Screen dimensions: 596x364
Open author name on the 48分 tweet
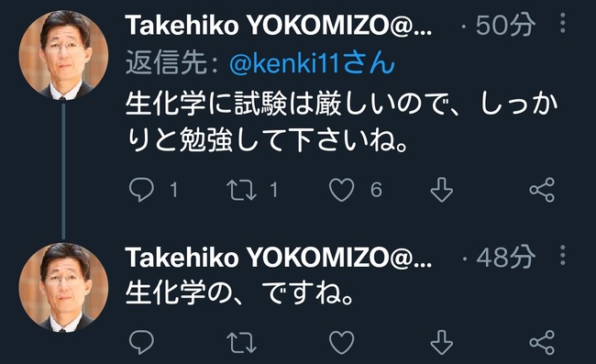(x=278, y=258)
